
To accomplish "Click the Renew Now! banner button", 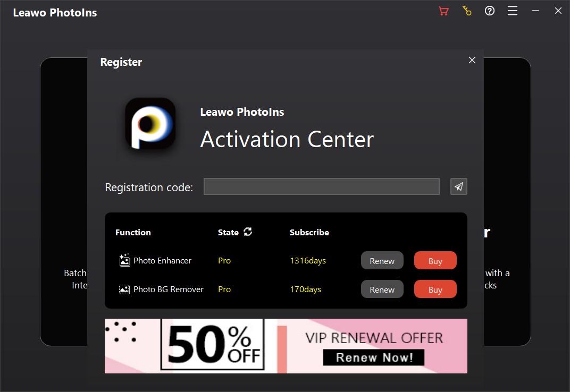I will [x=374, y=357].
